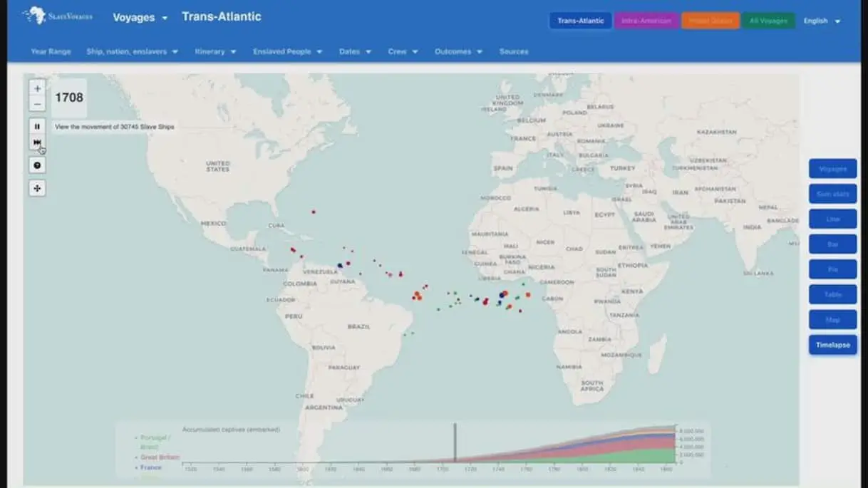Viewport: 868px width, 488px height.
Task: Click the fast-forward speed button
Action: (x=38, y=142)
